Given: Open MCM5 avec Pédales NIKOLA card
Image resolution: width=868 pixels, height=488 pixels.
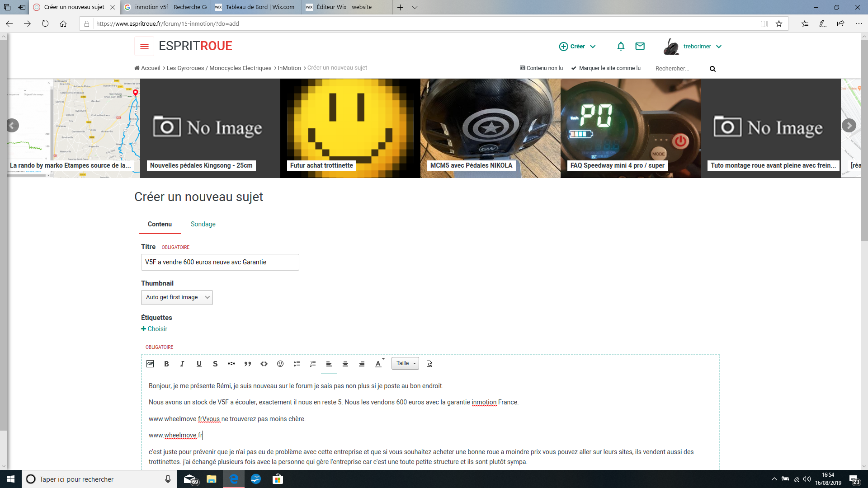Looking at the screenshot, I should 491,128.
